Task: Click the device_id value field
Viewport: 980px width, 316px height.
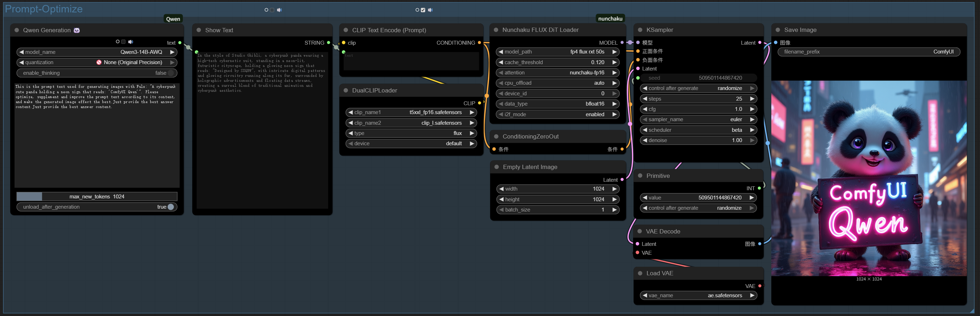Action: (558, 94)
